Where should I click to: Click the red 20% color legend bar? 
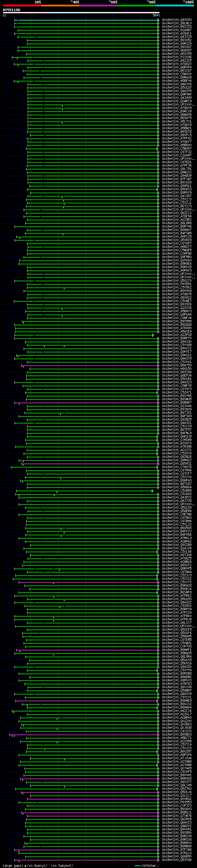pos(22,6)
